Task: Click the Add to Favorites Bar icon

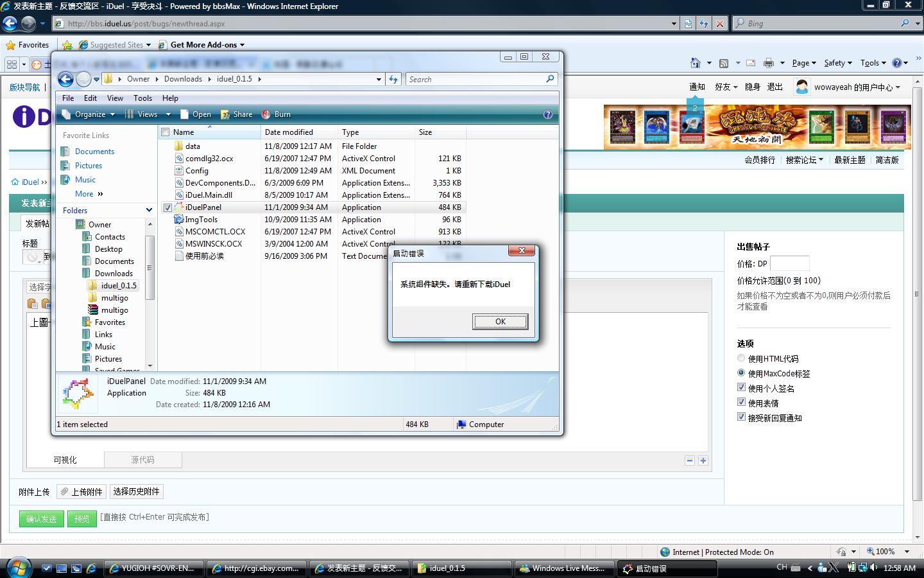Action: (x=67, y=45)
